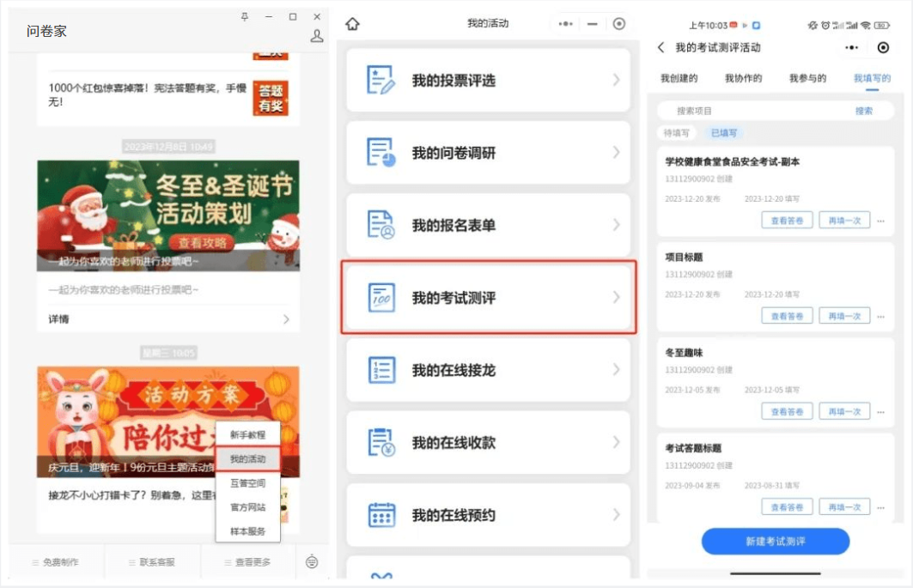
Task: Switch to 我协作的 tab
Action: point(744,78)
